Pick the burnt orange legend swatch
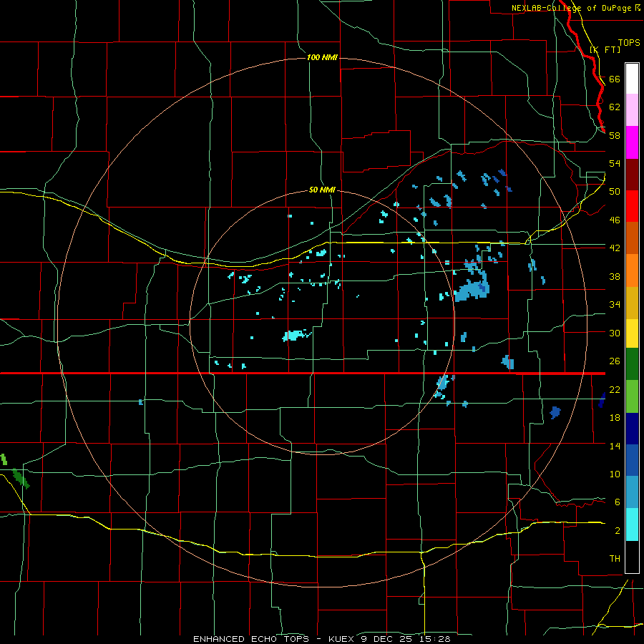Viewport: 644px width, 644px height. (x=632, y=238)
